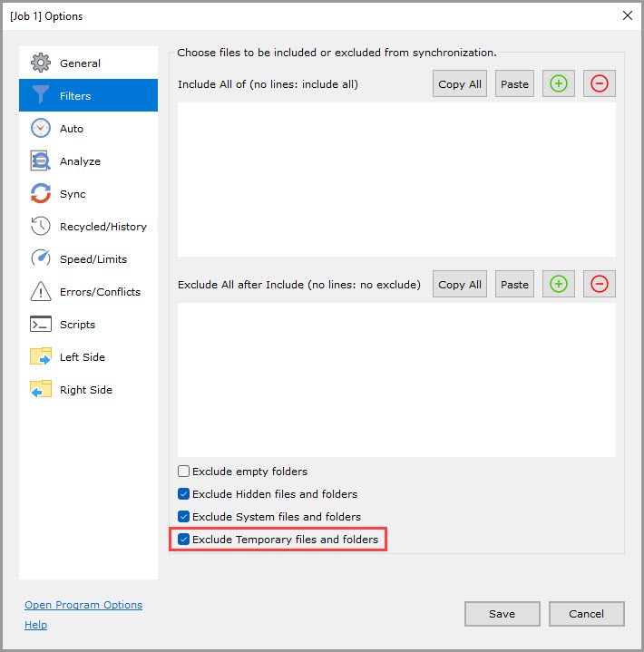Click the Open Program Options link
The width and height of the screenshot is (644, 652).
pos(83,605)
